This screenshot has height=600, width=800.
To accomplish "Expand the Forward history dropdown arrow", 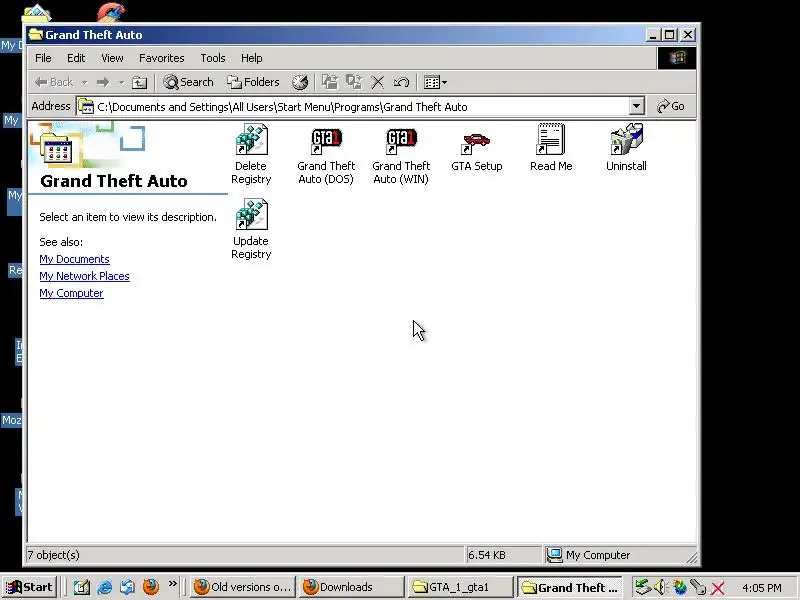I will pos(121,82).
